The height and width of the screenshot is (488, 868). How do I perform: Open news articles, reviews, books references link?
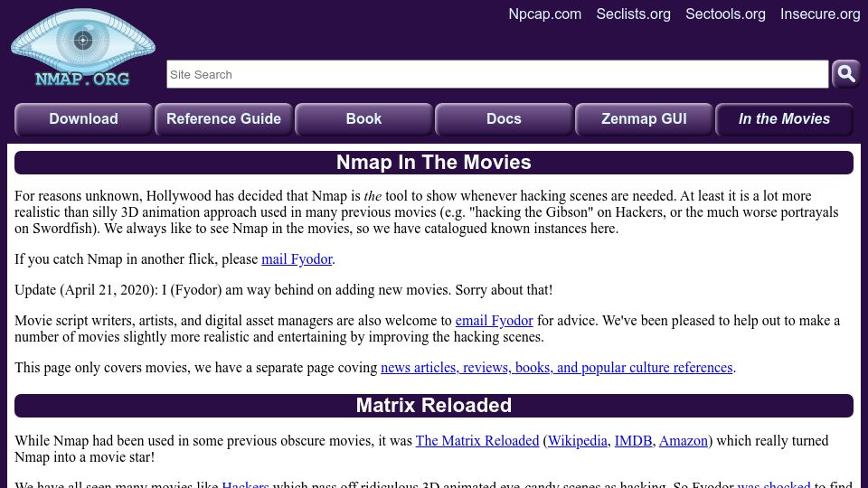point(556,368)
